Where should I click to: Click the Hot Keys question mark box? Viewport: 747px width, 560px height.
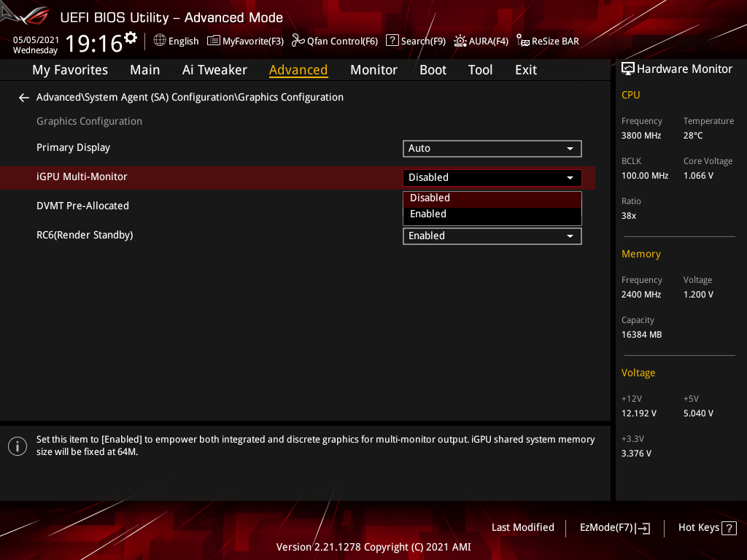pos(729,528)
